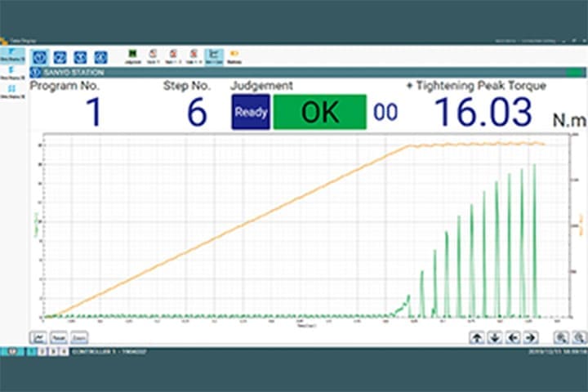Click the yellow rightmost toolbar icon
The width and height of the screenshot is (588, 392).
(x=234, y=56)
